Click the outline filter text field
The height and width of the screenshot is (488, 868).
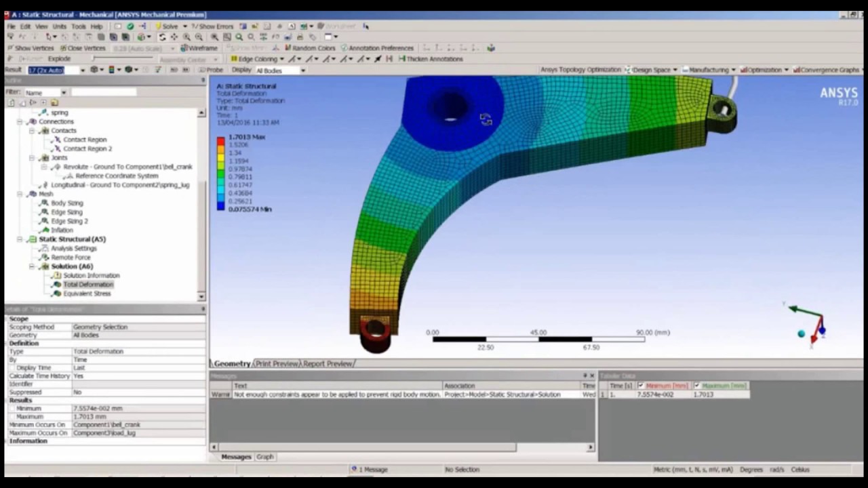(104, 93)
